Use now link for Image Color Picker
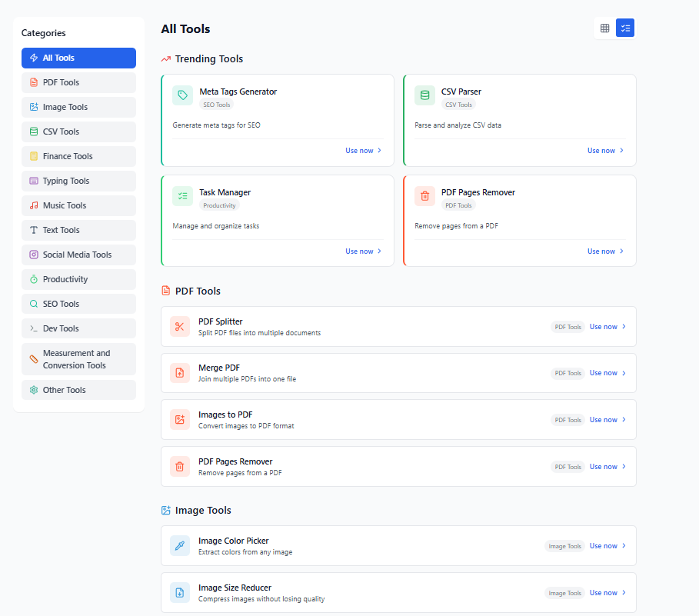The width and height of the screenshot is (699, 616). click(x=607, y=546)
